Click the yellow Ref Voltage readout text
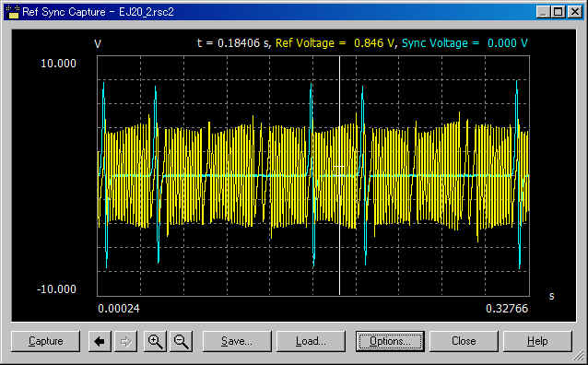This screenshot has width=588, height=365. (x=335, y=43)
